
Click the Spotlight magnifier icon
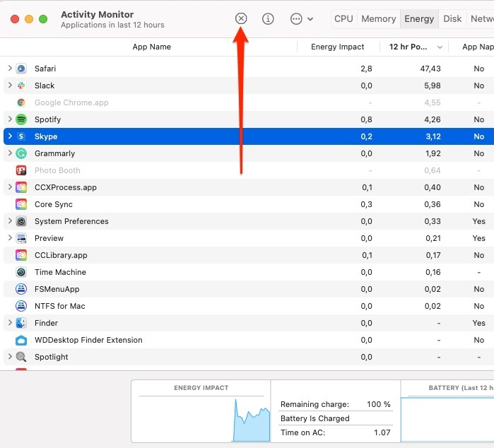click(x=21, y=357)
